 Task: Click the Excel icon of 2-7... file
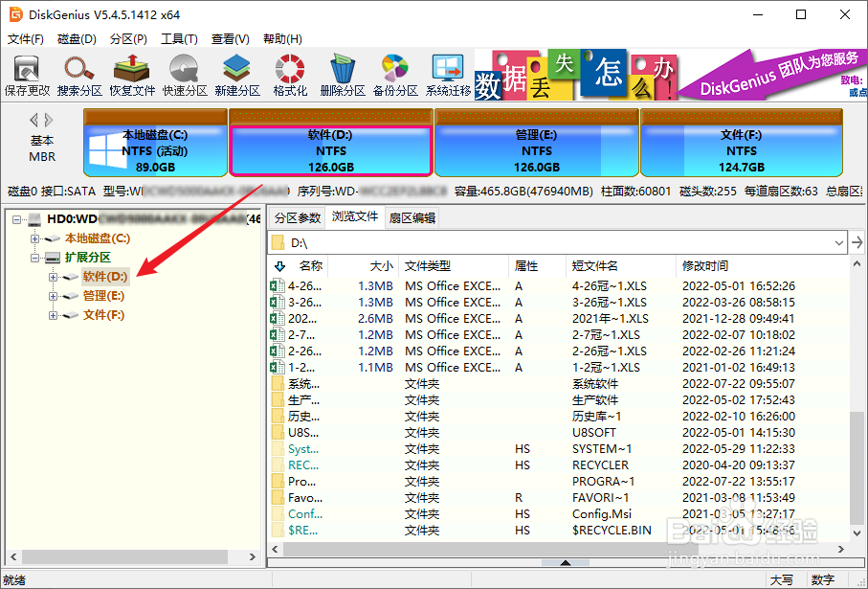[278, 334]
